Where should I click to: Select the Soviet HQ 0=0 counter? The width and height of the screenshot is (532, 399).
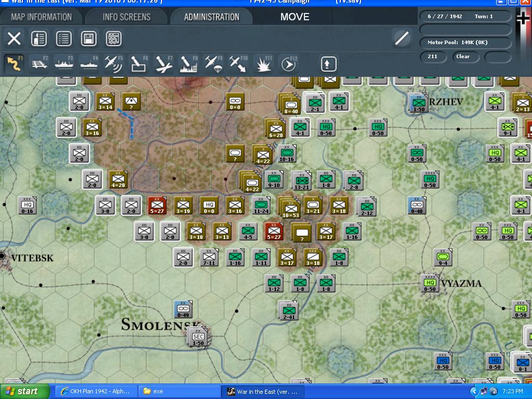pos(209,205)
